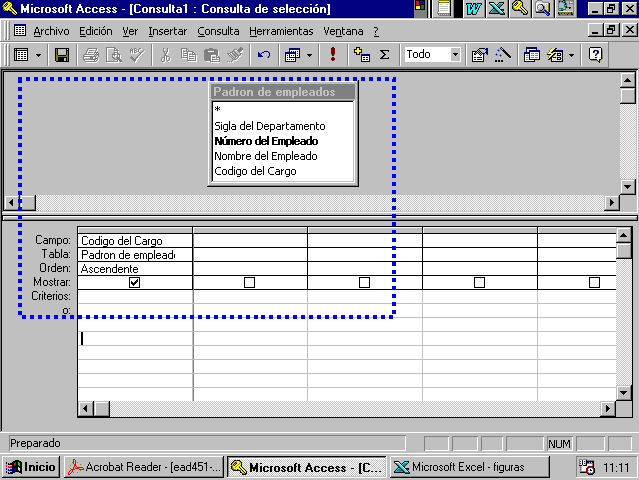This screenshot has height=480, width=639.
Task: Check Mostrar box in fifth grid column
Action: click(595, 282)
